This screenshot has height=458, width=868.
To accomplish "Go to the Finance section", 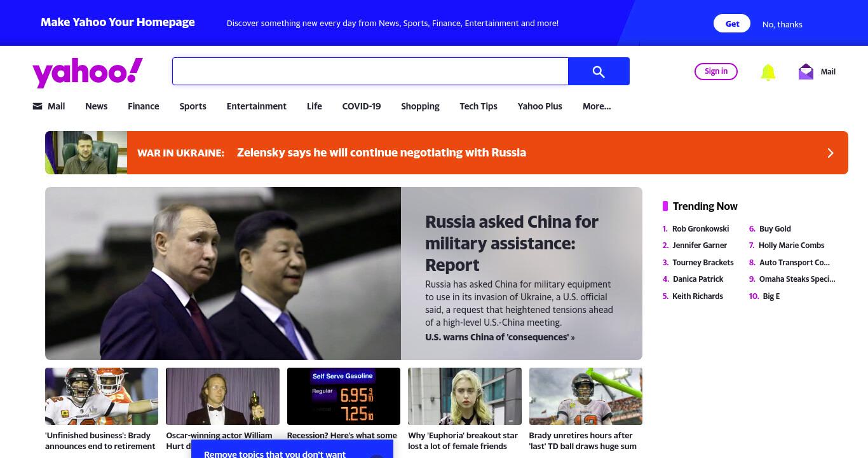I will (144, 106).
